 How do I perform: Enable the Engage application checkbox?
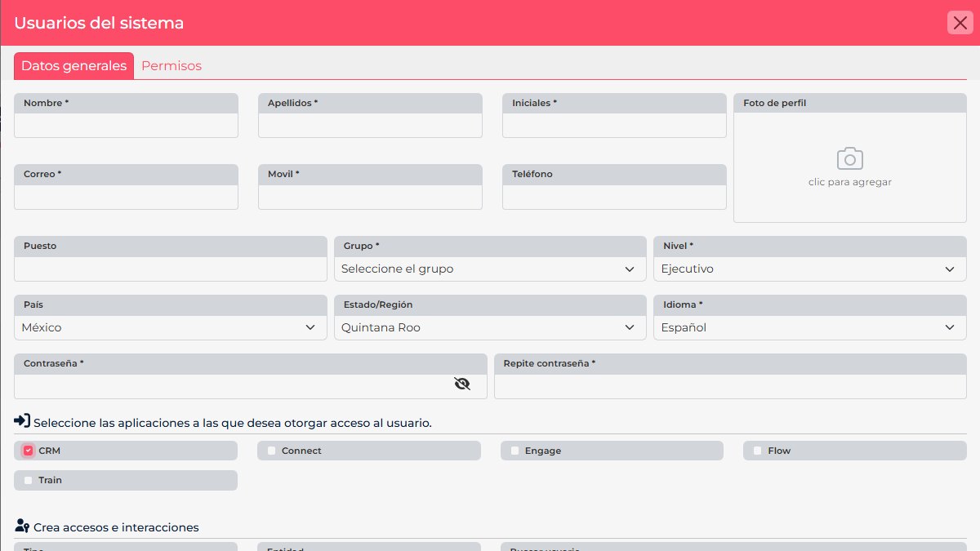pyautogui.click(x=515, y=451)
